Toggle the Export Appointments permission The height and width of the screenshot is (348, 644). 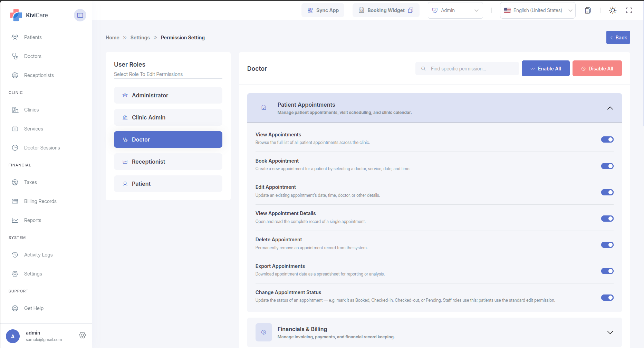(x=607, y=271)
